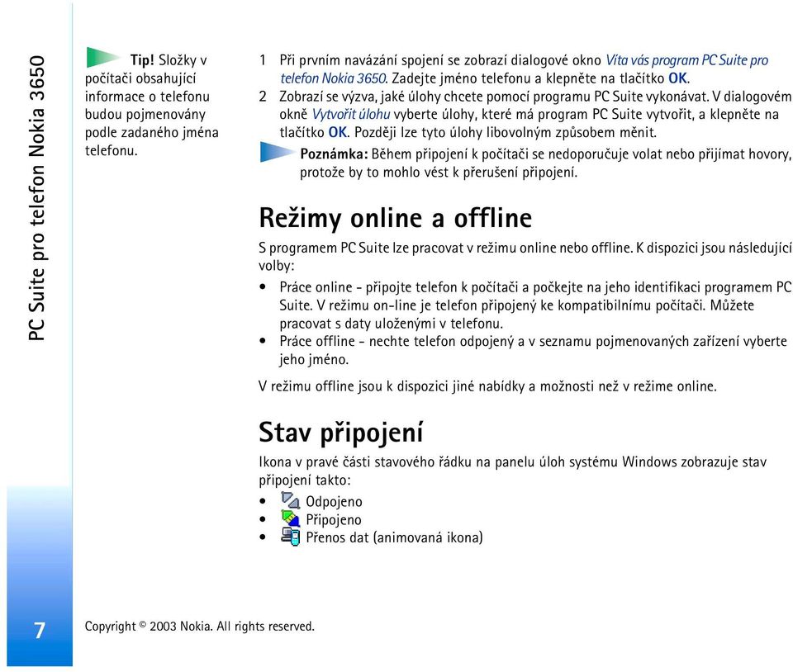Click the blue OK in step 1
This screenshot has width=793, height=672.
pyautogui.click(x=677, y=78)
